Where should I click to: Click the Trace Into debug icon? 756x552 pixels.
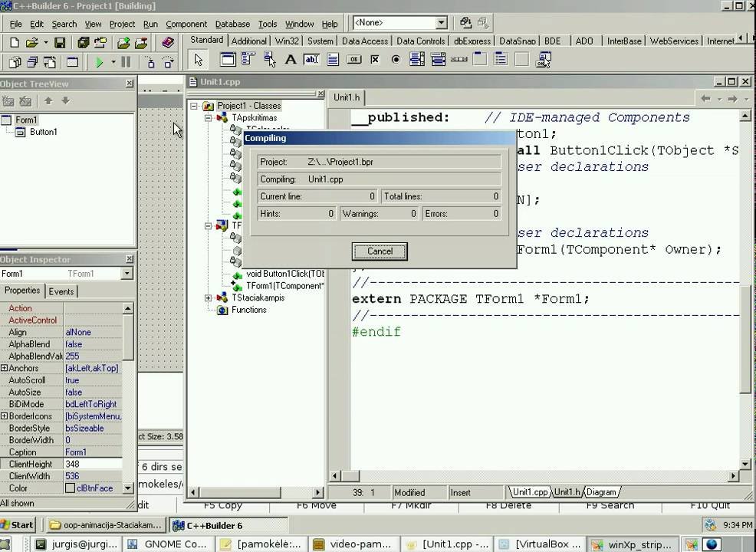[x=150, y=62]
